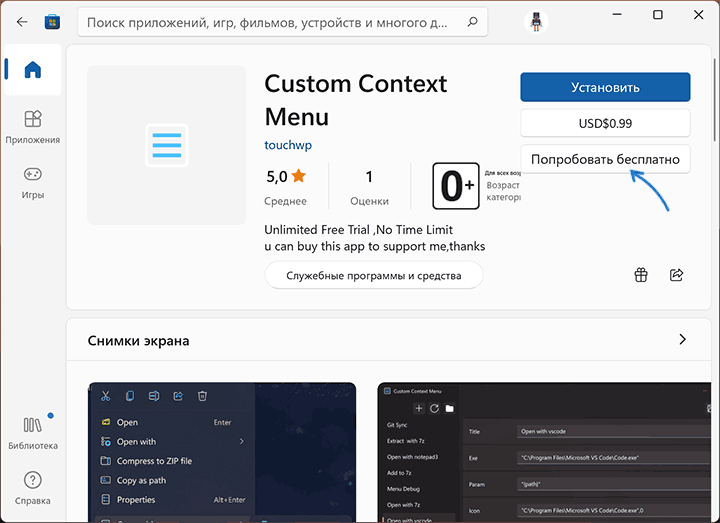Open the Игры sidebar section
Screen dimensions: 720x523
point(33,182)
